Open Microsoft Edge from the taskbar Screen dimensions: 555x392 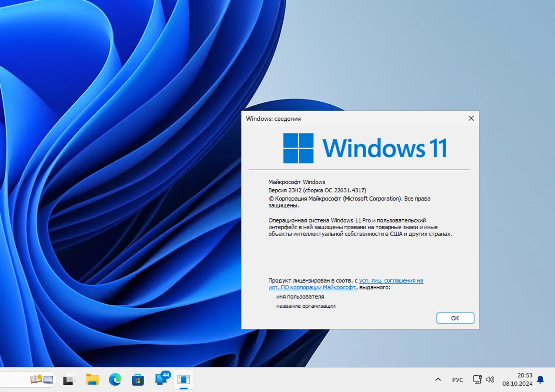[115, 379]
